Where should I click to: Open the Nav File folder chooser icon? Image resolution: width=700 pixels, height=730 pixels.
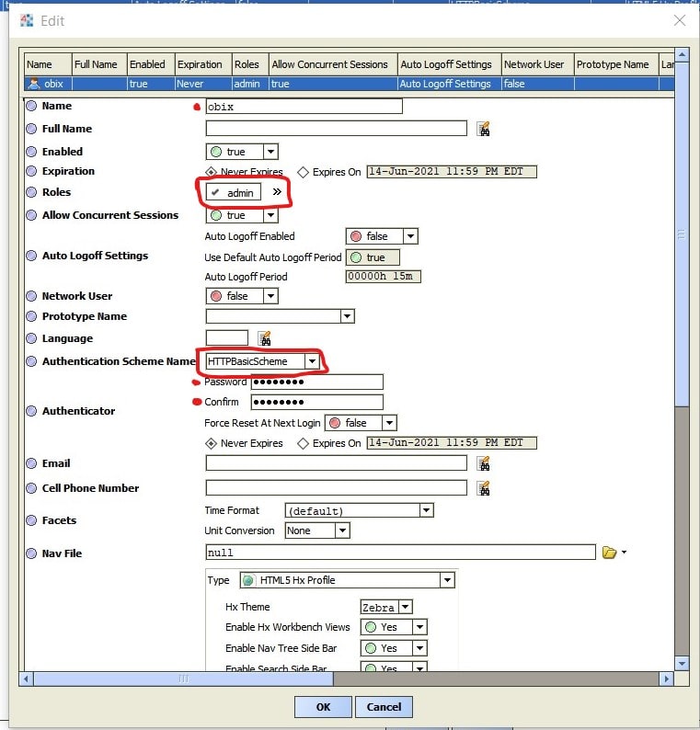pos(609,553)
